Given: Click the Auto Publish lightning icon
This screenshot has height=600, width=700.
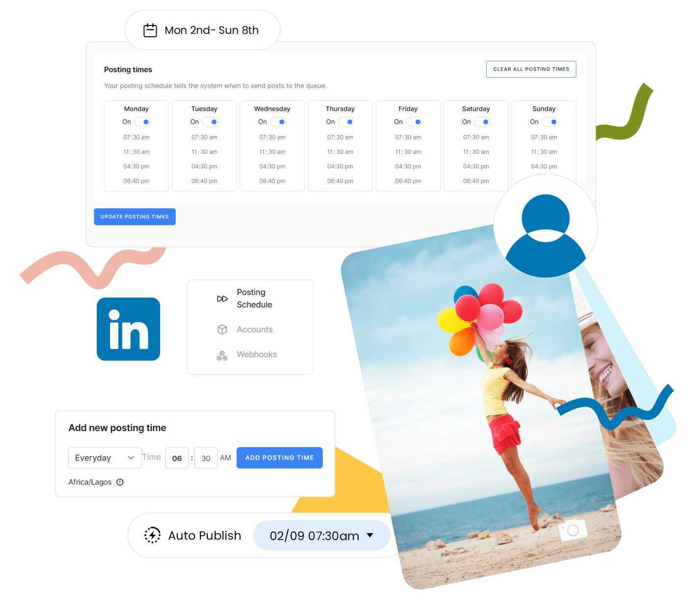Looking at the screenshot, I should click(x=152, y=535).
